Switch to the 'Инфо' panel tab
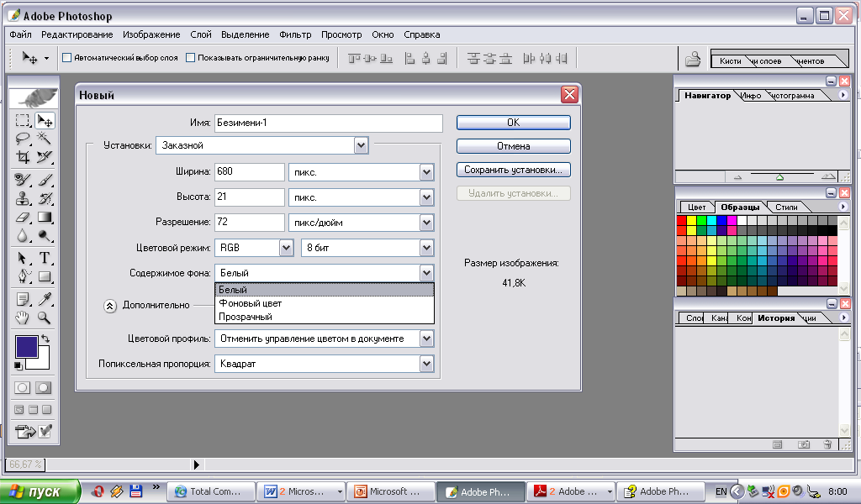This screenshot has width=861, height=504. (x=751, y=96)
